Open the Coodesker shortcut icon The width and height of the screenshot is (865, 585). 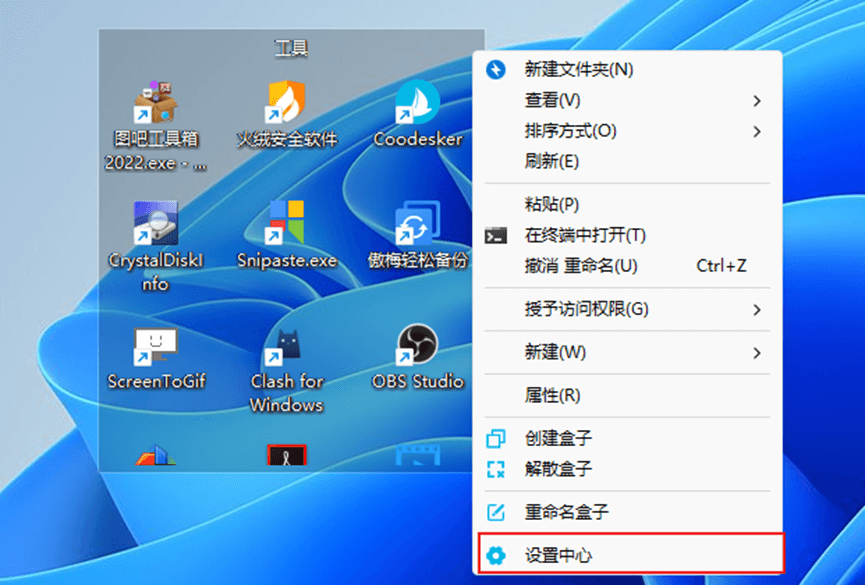coord(417,103)
